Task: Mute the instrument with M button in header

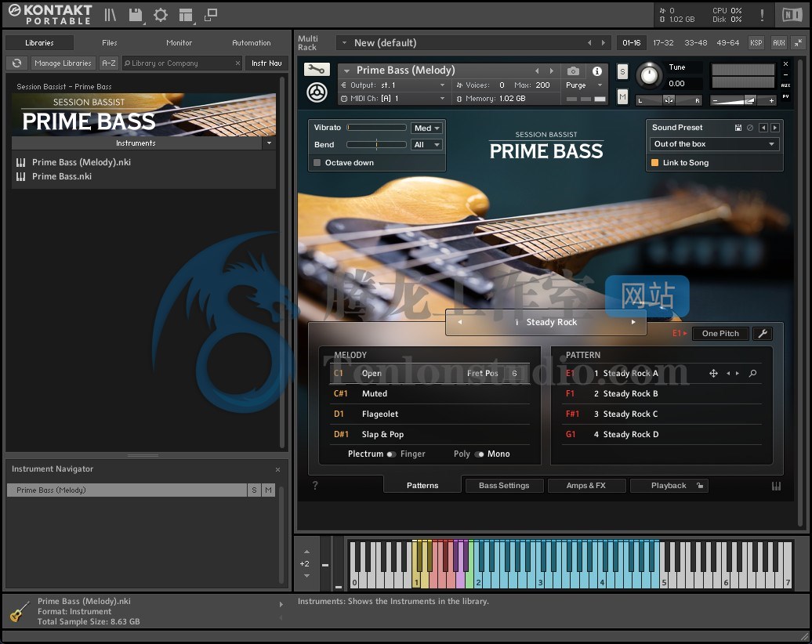Action: pyautogui.click(x=622, y=97)
